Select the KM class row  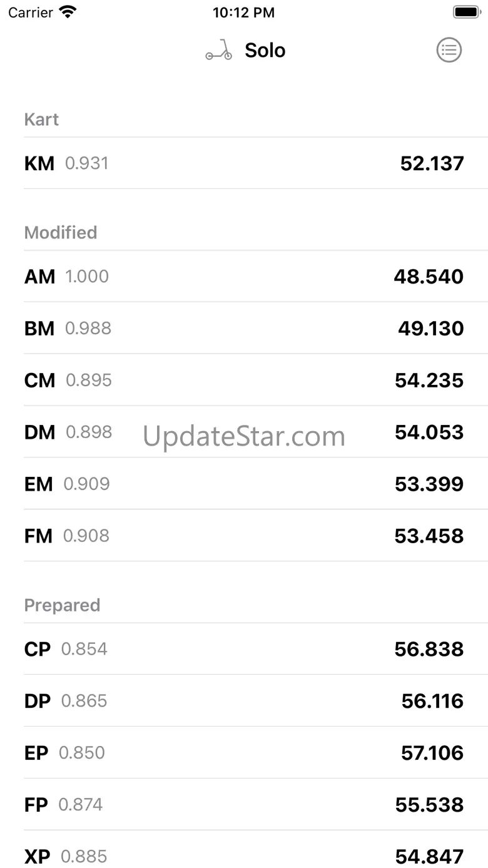coord(244,163)
